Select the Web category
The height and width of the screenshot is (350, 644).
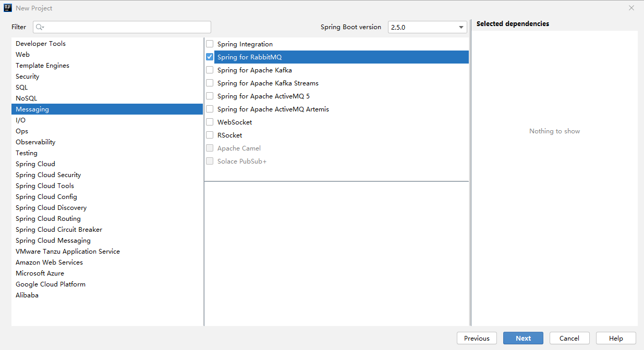pos(107,55)
